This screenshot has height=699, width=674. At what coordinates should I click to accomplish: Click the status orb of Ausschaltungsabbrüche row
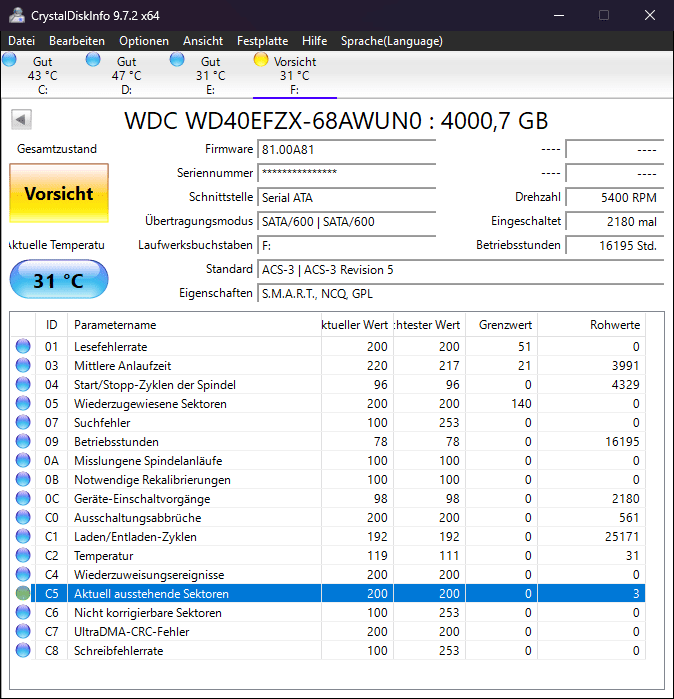[x=23, y=517]
